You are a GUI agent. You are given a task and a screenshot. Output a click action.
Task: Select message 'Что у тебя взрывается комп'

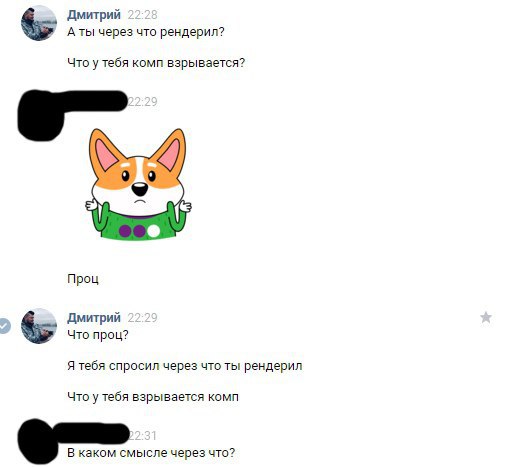[x=153, y=397]
